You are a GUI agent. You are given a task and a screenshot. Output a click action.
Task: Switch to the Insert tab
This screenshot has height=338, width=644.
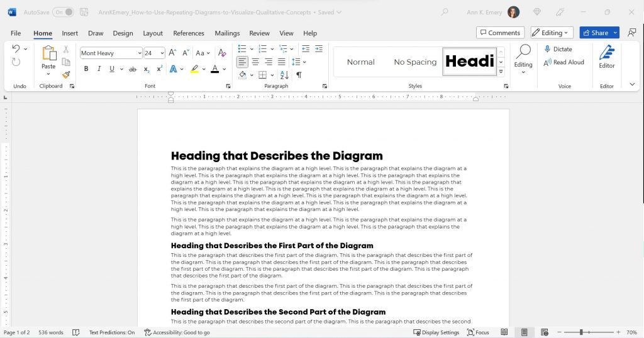[x=70, y=33]
